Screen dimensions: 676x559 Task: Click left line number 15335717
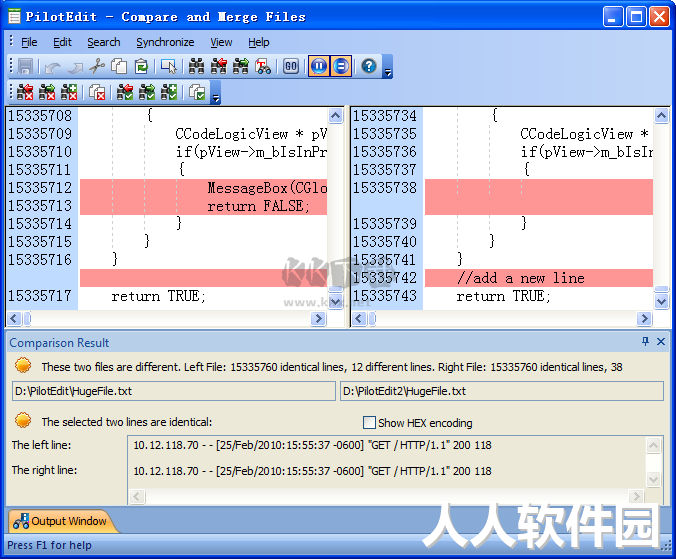[40, 296]
